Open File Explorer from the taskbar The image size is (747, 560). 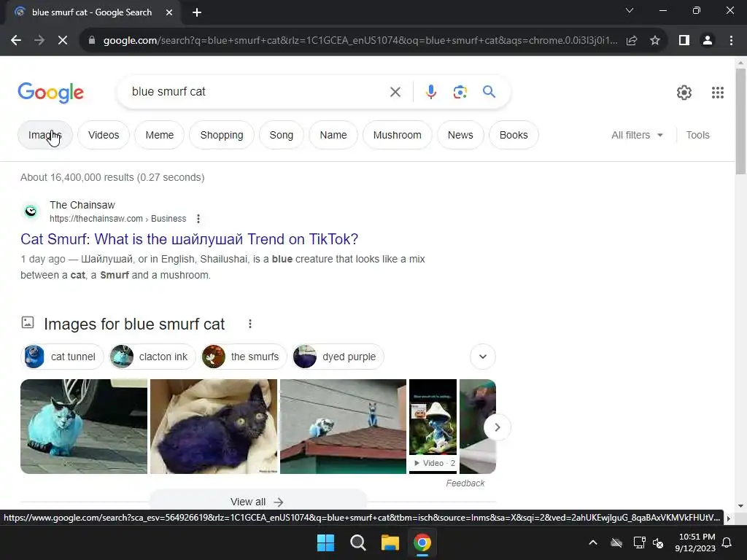390,542
